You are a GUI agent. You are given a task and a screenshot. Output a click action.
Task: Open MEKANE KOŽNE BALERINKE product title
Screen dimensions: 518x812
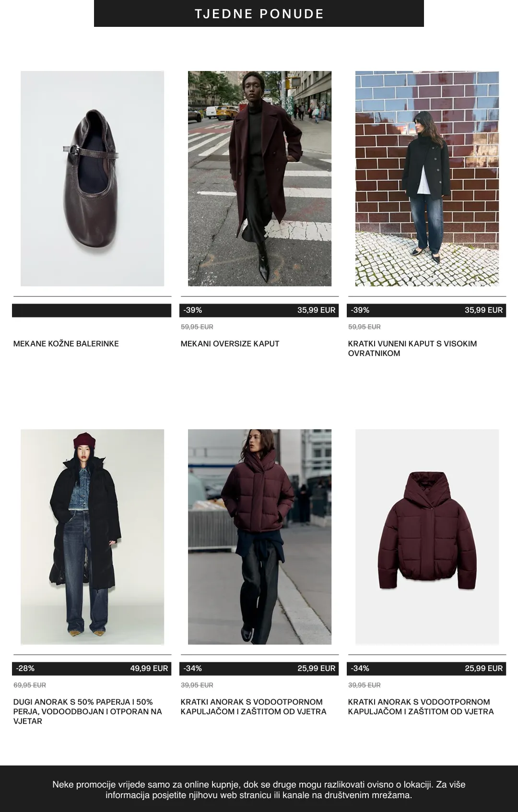tap(66, 344)
